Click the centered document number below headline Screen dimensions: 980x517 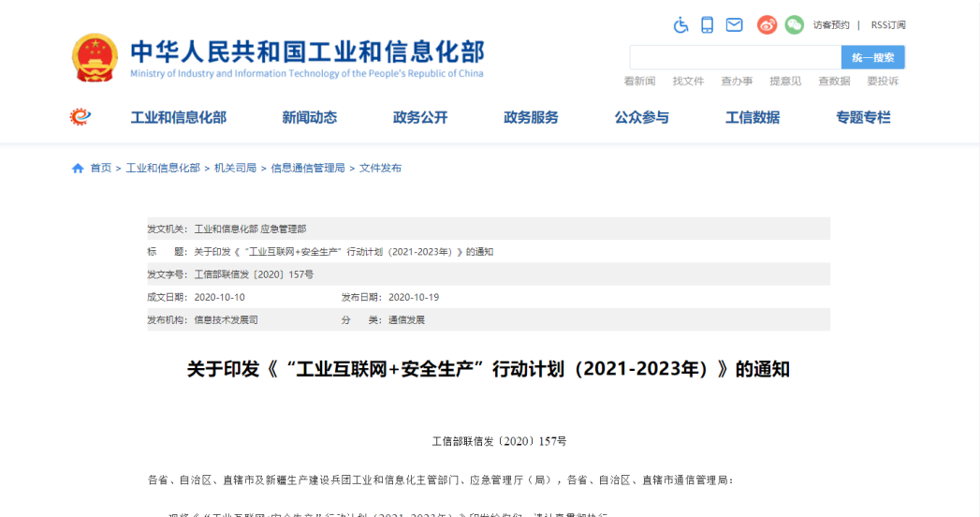point(500,441)
